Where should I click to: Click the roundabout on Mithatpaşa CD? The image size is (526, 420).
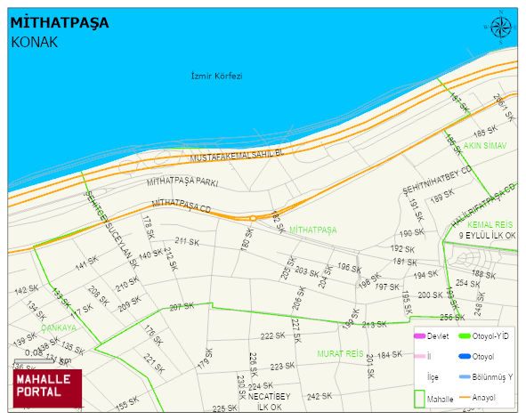point(254,218)
